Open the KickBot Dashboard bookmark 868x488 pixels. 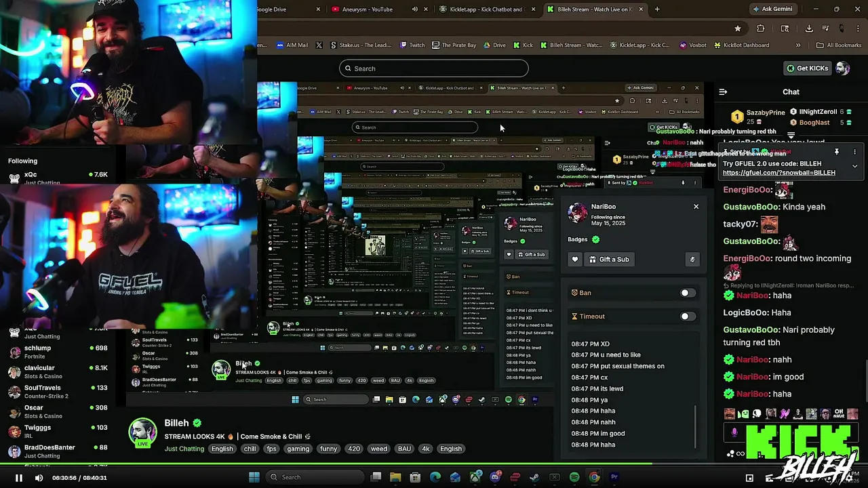[741, 45]
